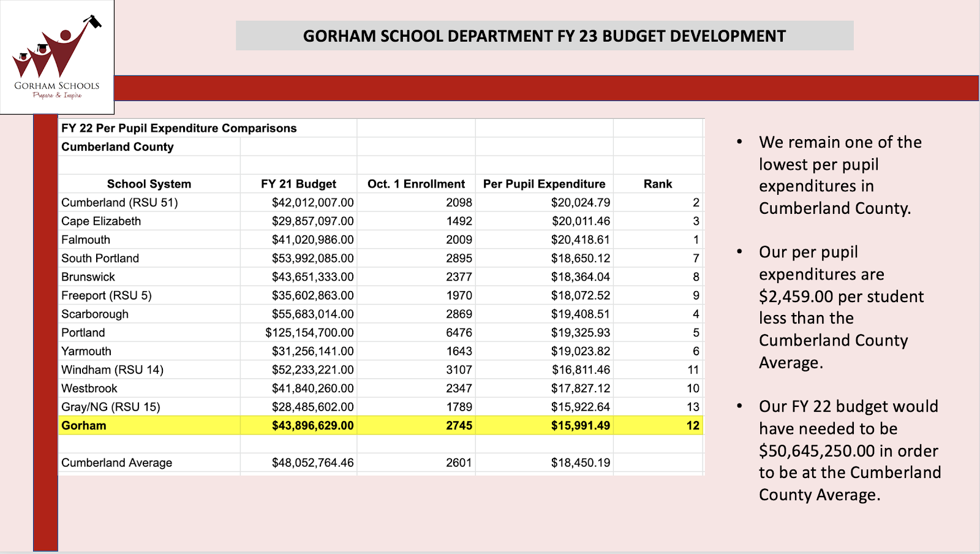Screen dimensions: 980x554
Task: Select the 'Cape Elizabeth' row label
Action: pos(101,221)
